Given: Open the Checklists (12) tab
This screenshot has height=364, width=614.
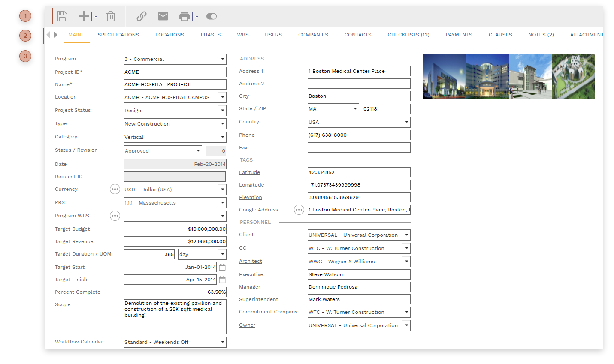Looking at the screenshot, I should pos(408,35).
